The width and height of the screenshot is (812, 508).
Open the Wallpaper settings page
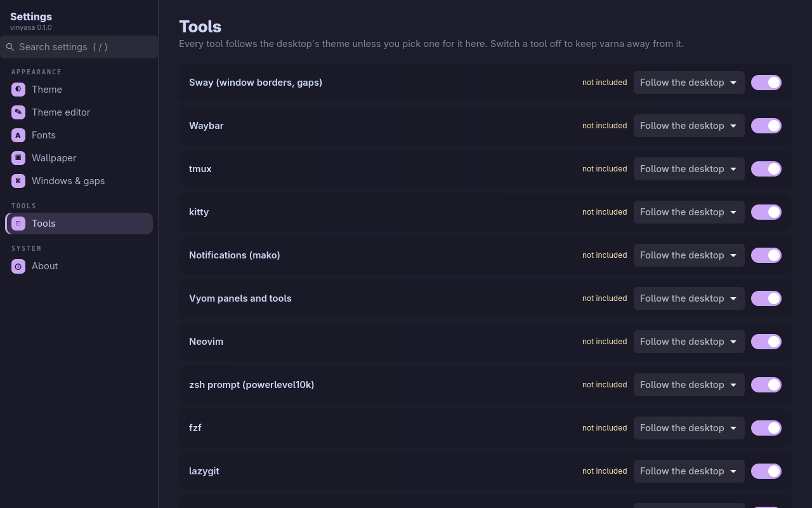[x=79, y=158]
